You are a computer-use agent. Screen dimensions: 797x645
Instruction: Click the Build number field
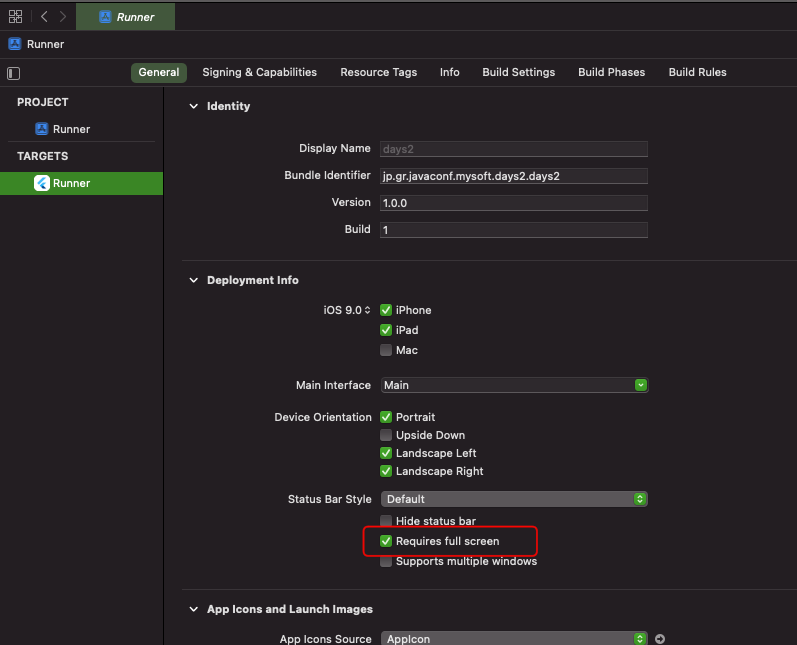513,230
